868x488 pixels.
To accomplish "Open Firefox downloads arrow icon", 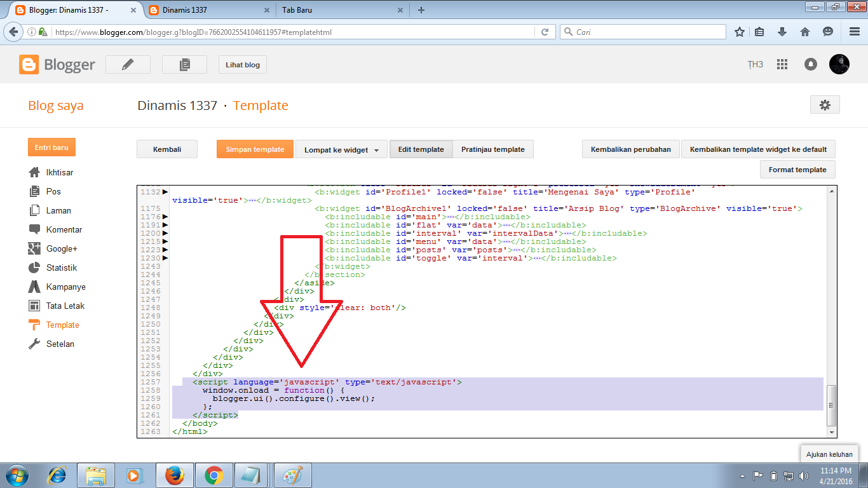I will coord(782,30).
